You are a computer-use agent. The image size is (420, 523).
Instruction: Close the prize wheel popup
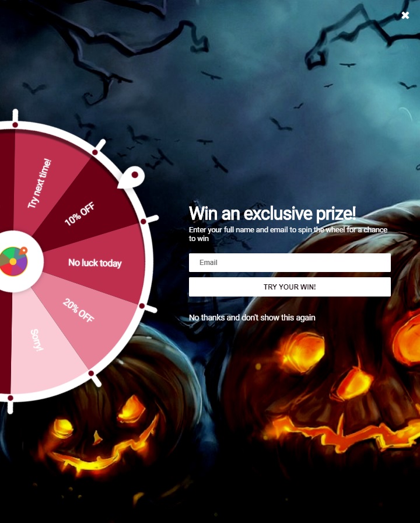(x=405, y=15)
